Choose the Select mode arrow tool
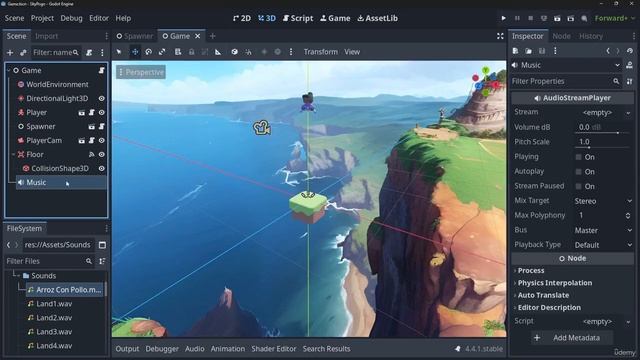 [x=119, y=52]
